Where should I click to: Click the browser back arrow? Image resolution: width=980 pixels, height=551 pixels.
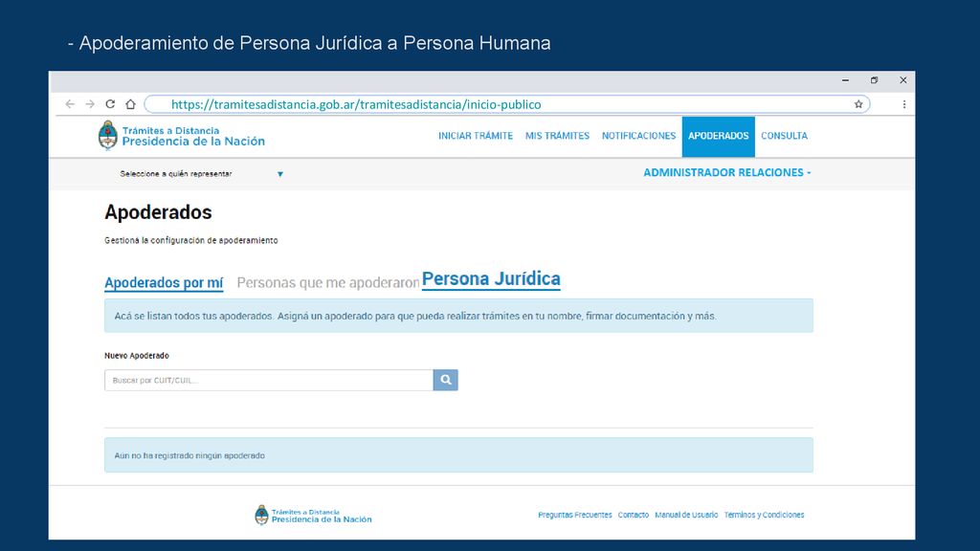click(x=70, y=104)
